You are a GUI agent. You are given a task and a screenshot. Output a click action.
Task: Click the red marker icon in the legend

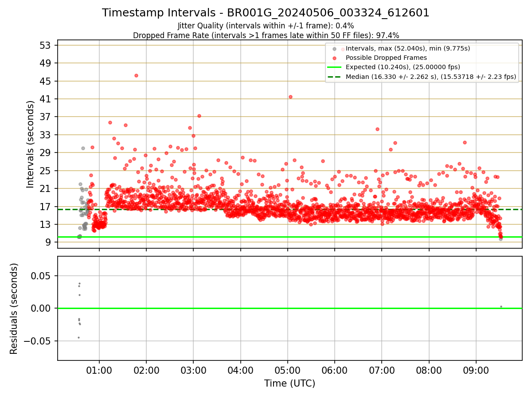(x=335, y=58)
